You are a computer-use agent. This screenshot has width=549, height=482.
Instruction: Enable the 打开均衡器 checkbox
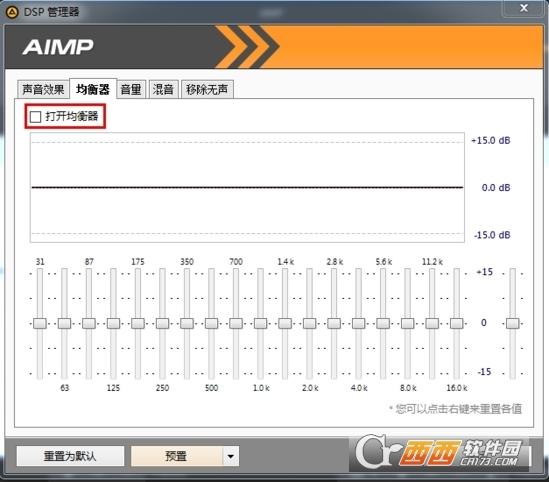(x=35, y=117)
